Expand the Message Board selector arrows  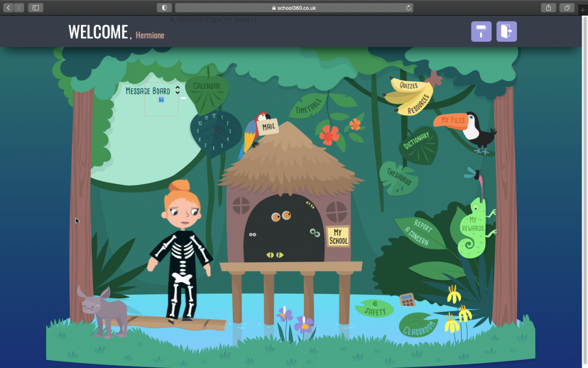(177, 90)
